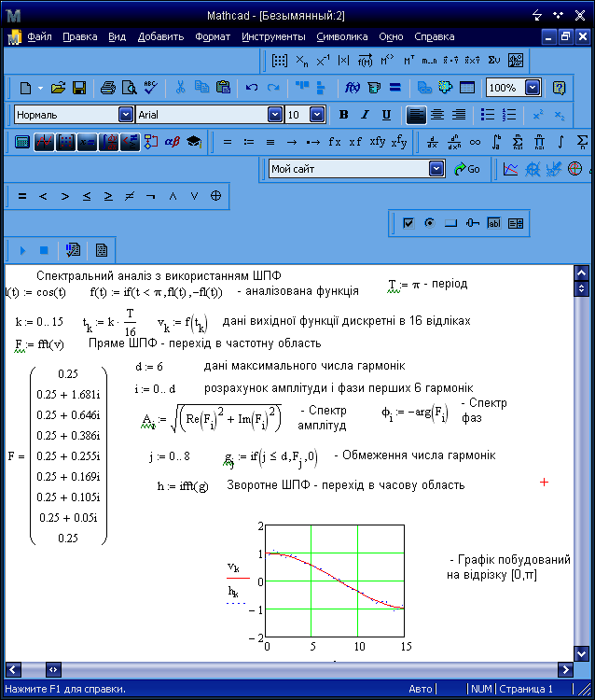Toggle italic text formatting
The height and width of the screenshot is (700, 595).
point(365,115)
